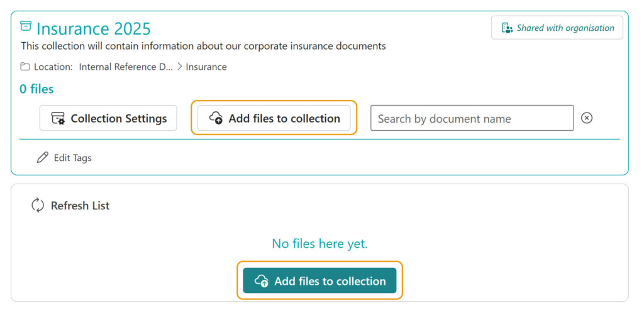Click the people icon in Shared with organisation

(x=507, y=28)
